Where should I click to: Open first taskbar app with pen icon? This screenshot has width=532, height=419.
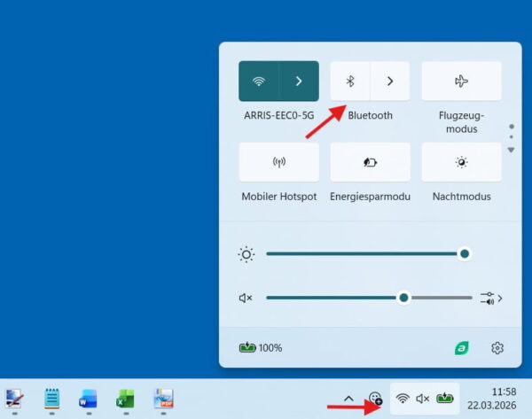tap(14, 399)
